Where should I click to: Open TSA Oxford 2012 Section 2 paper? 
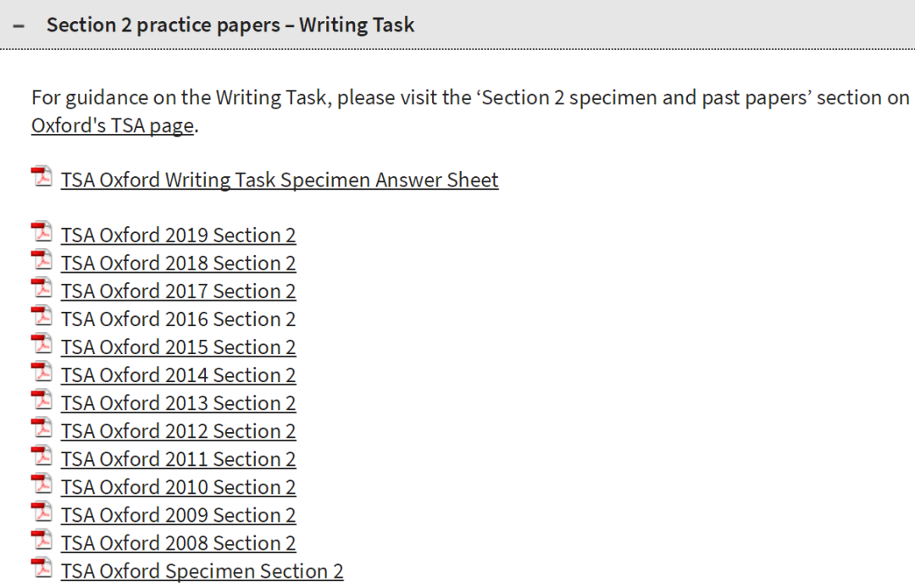(178, 431)
